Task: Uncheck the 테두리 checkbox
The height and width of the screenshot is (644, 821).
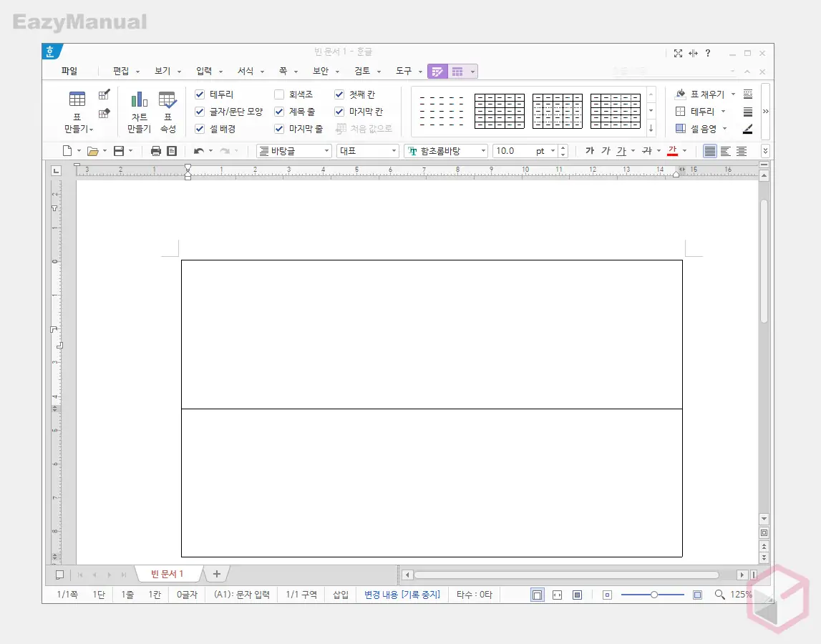Action: tap(200, 94)
